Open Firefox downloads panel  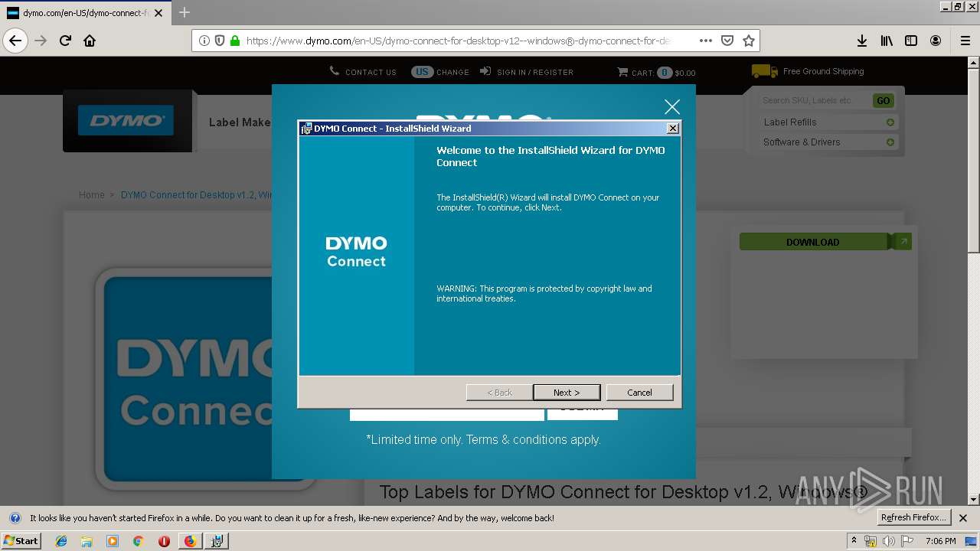tap(862, 41)
